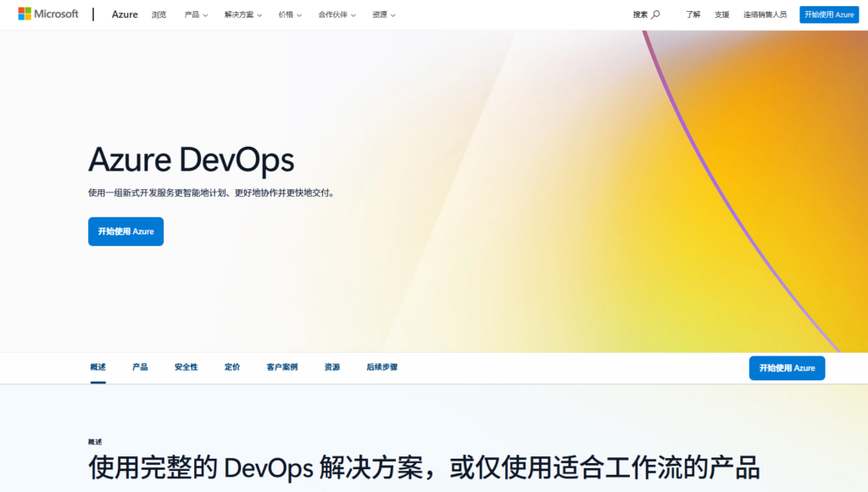
Task: Click the search magnifier icon
Action: pyautogui.click(x=655, y=14)
